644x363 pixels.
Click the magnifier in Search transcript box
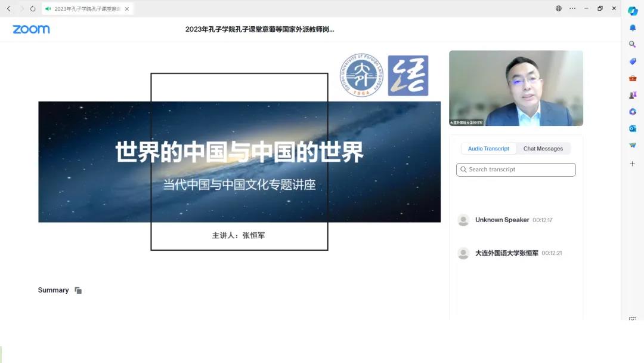(464, 170)
